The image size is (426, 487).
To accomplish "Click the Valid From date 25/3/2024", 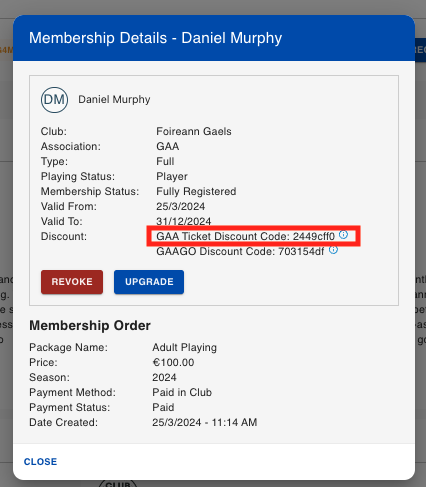I will click(x=181, y=206).
